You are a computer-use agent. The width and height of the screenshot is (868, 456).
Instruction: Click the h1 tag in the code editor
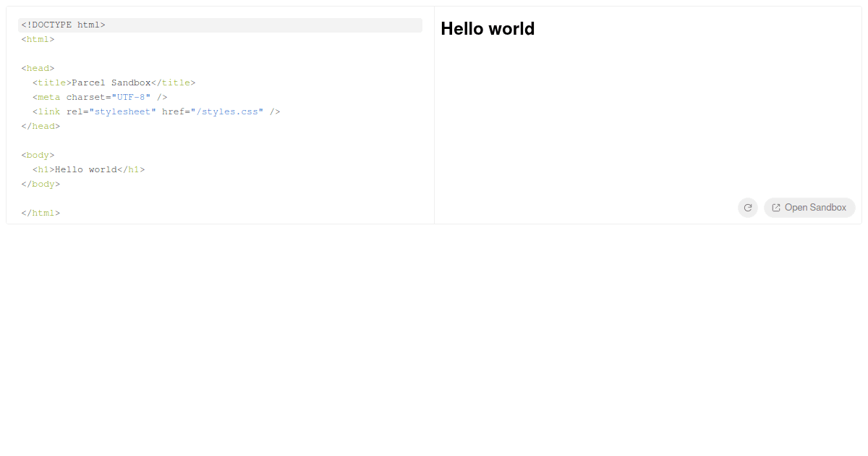coord(43,169)
